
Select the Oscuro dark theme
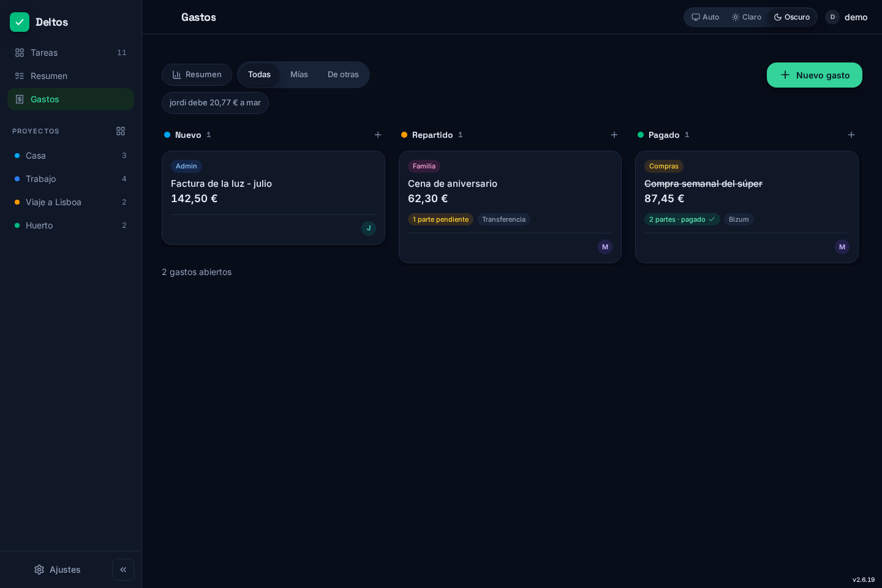792,17
